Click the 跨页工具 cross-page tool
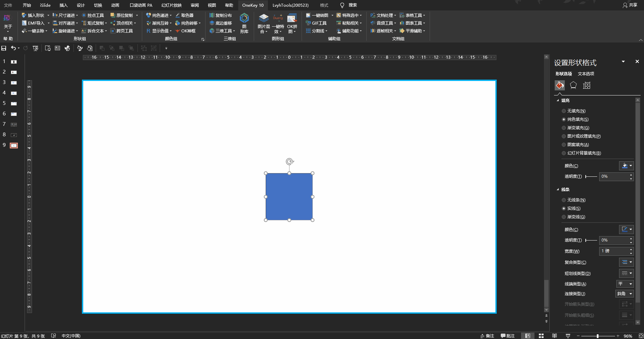 coord(121,31)
